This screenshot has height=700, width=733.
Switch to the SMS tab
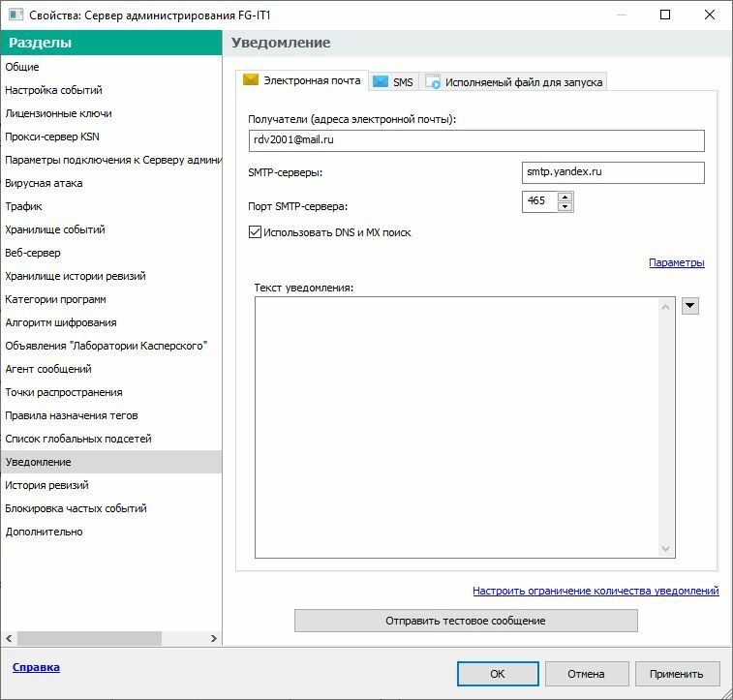[x=393, y=81]
